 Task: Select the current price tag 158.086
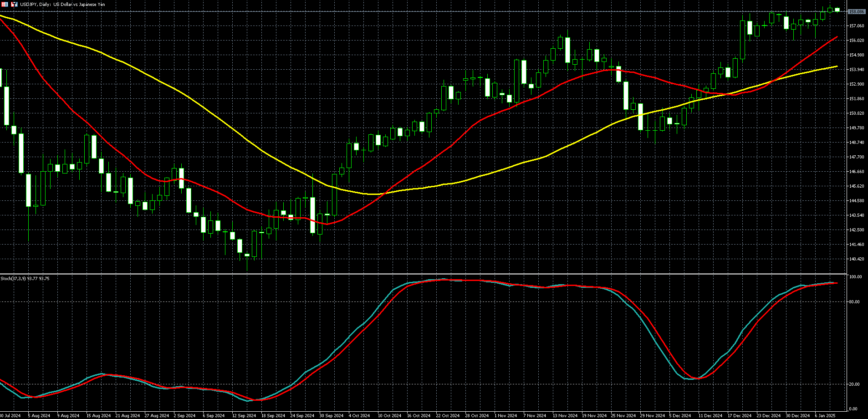click(x=857, y=11)
